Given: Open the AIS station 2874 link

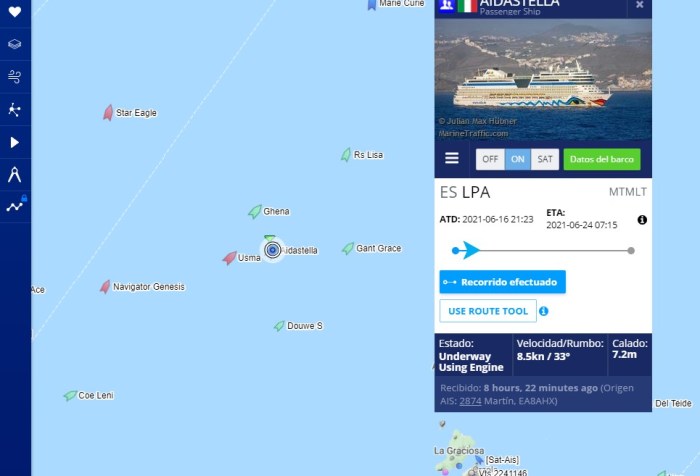Looking at the screenshot, I should click(470, 401).
